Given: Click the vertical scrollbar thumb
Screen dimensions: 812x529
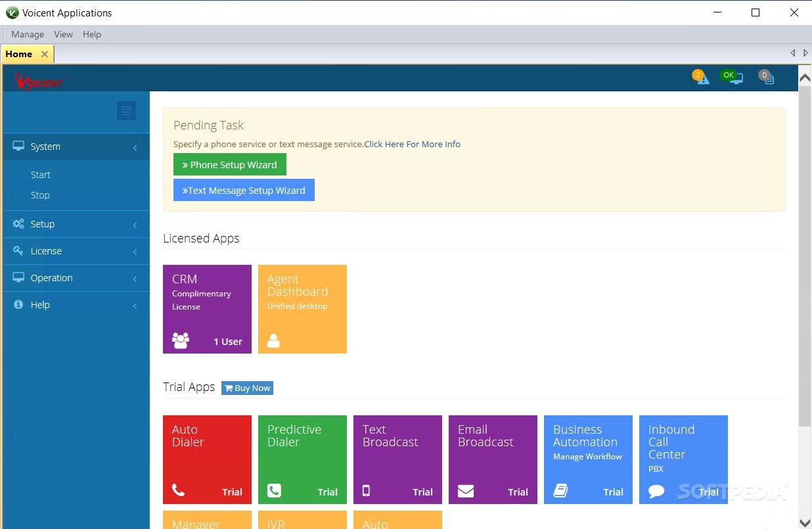Looking at the screenshot, I should click(x=805, y=256).
